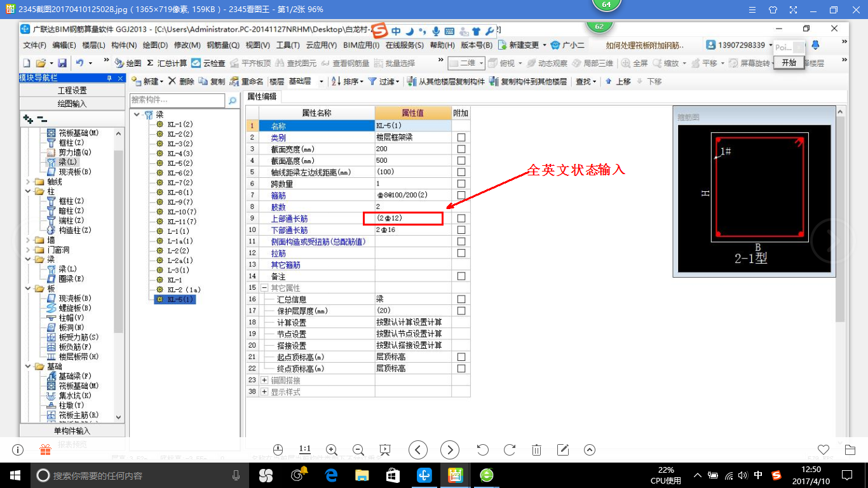Image resolution: width=868 pixels, height=488 pixels.
Task: Click 单构件输入 navigation button
Action: [x=72, y=431]
